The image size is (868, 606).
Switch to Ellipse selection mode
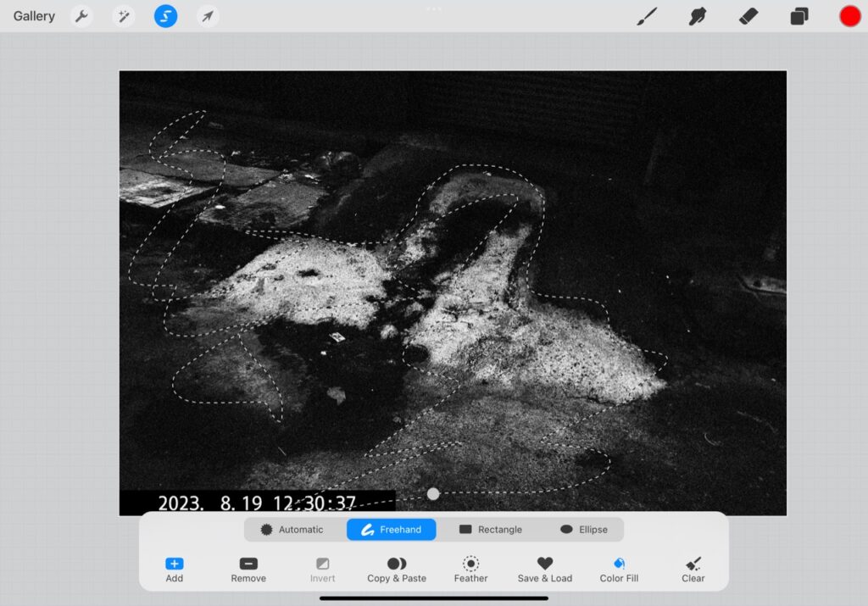coord(583,530)
